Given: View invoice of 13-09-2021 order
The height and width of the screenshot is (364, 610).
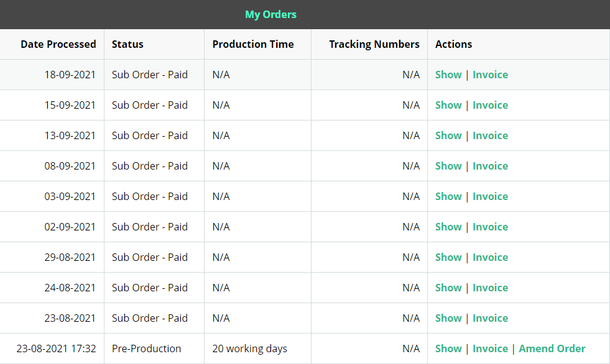Looking at the screenshot, I should (490, 135).
